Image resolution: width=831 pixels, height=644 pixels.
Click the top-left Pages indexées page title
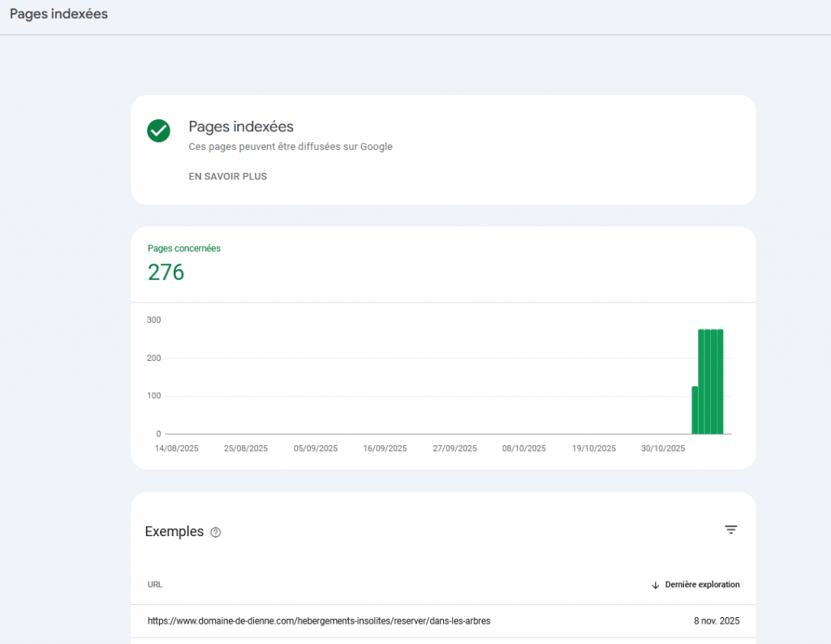[58, 14]
